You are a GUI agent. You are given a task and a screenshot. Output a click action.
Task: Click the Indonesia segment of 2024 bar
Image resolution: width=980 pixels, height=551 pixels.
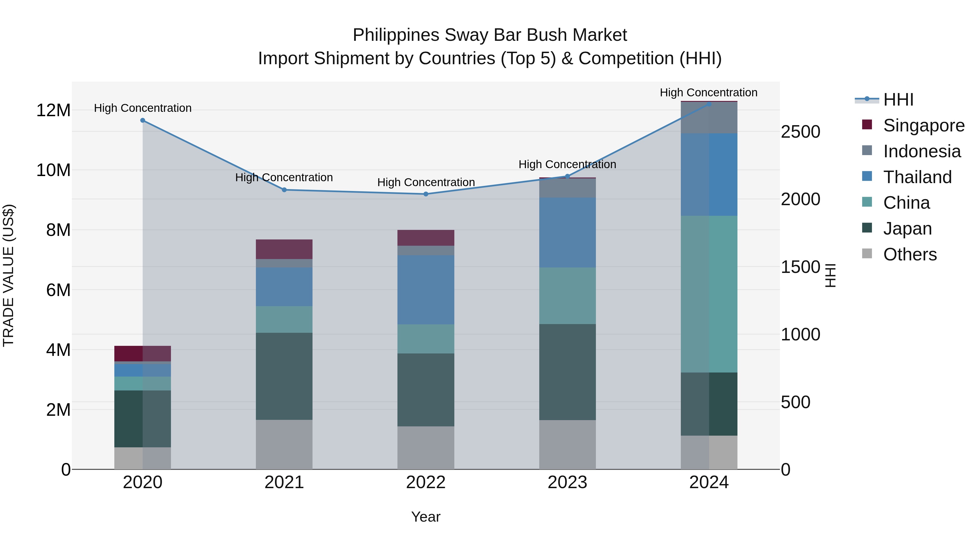[709, 118]
